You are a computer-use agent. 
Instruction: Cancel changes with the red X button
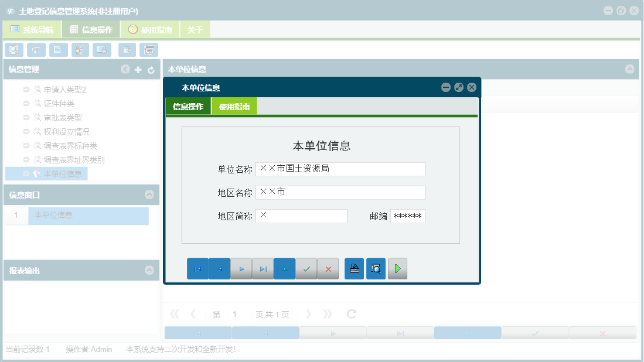(x=328, y=269)
